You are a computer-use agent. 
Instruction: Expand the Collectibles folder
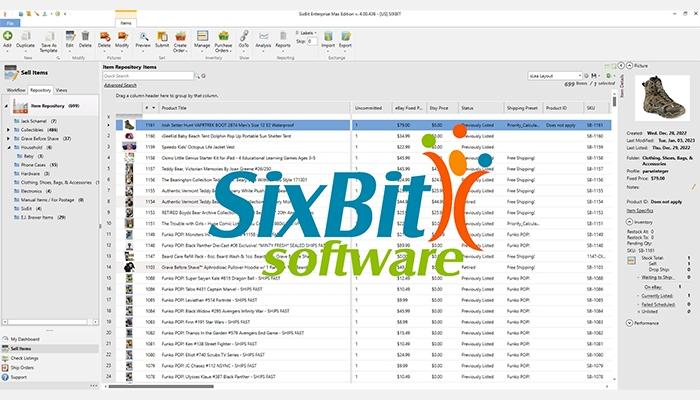8,130
